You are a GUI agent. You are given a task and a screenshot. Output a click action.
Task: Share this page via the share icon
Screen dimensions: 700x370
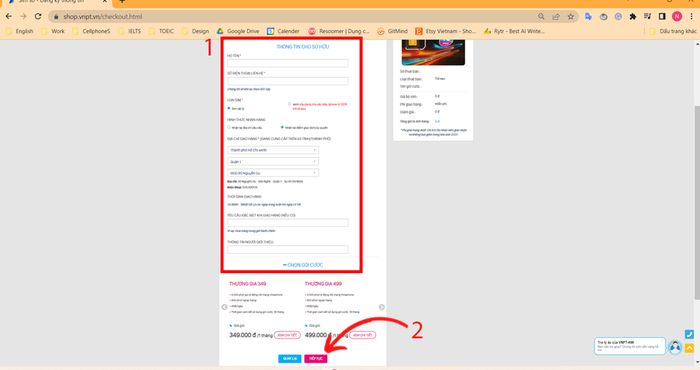[556, 17]
